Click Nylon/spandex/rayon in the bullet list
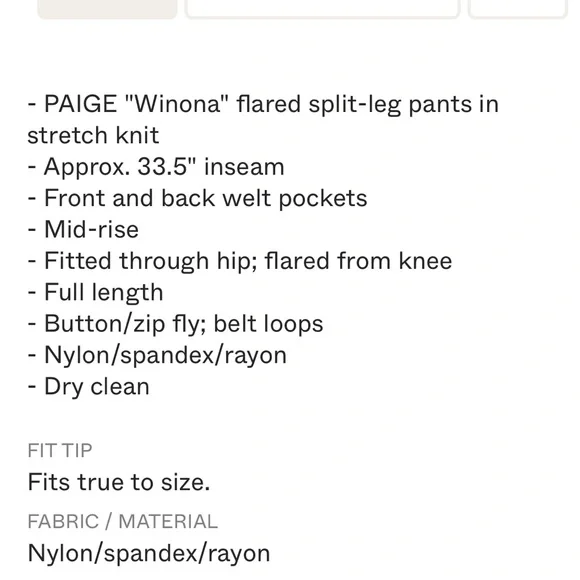This screenshot has width=580, height=580. point(157,355)
